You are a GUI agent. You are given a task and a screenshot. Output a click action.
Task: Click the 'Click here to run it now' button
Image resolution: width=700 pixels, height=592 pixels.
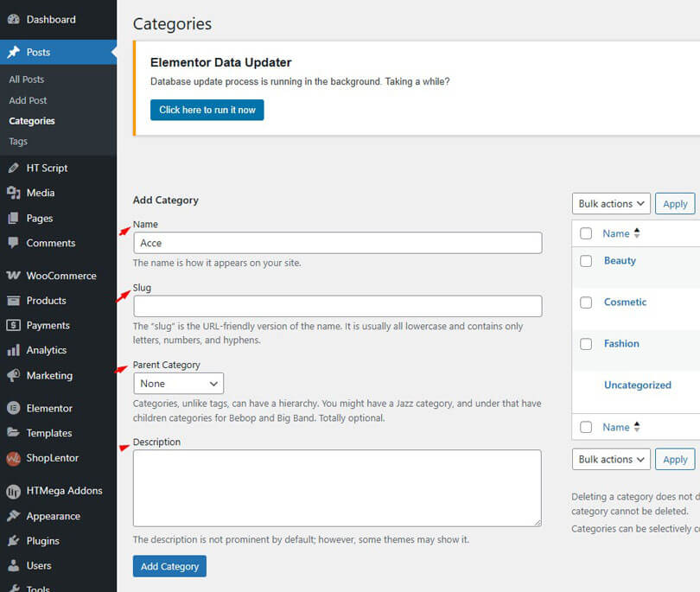[x=207, y=111]
